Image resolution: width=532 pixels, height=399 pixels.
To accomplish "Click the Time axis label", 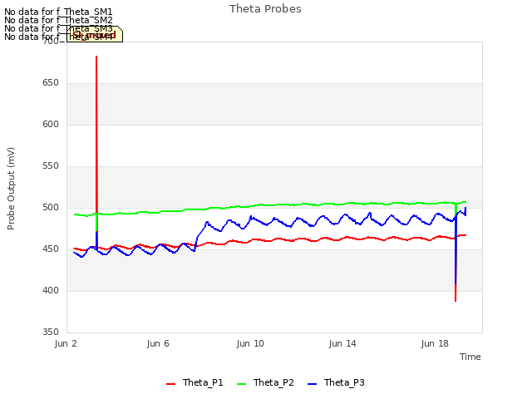I will click(470, 357).
